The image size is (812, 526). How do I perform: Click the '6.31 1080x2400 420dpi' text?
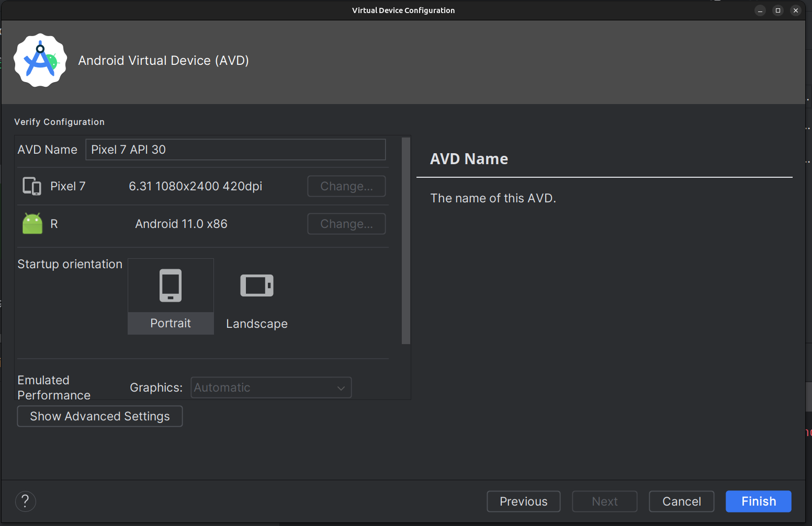(x=195, y=186)
